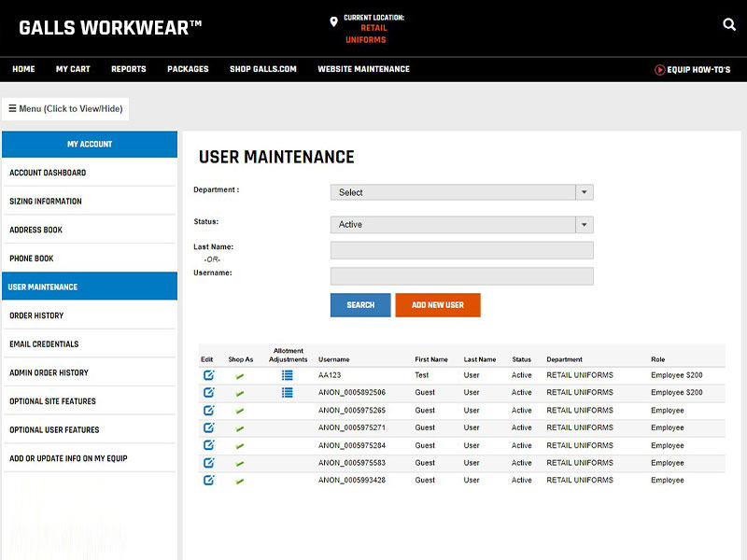Screen dimensions: 747x560
Task: Select Website Maintenance menu item
Action: coord(363,69)
